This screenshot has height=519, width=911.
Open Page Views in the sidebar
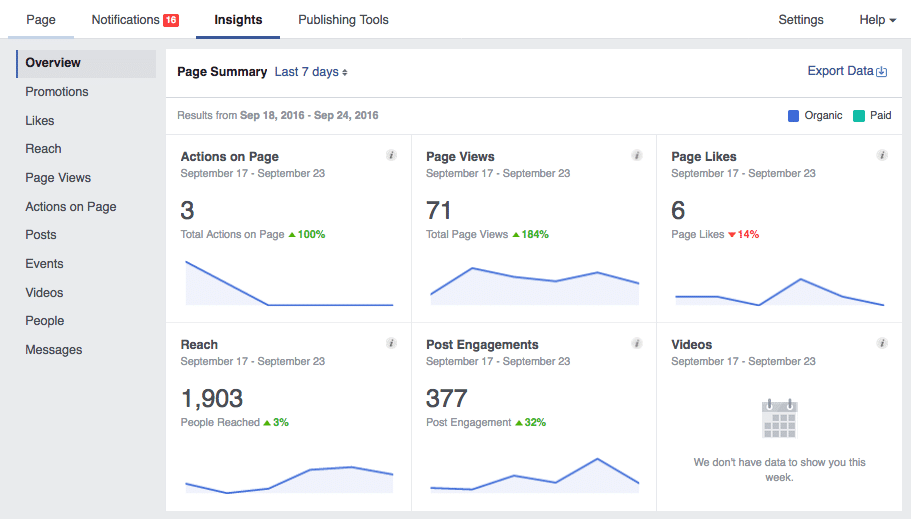[x=58, y=178]
